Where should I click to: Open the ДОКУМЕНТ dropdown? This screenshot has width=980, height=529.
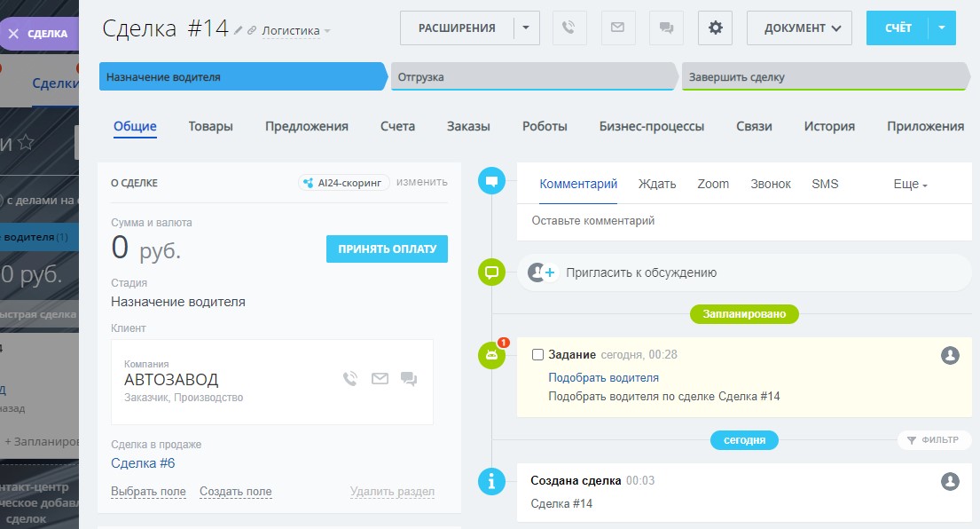[x=799, y=28]
